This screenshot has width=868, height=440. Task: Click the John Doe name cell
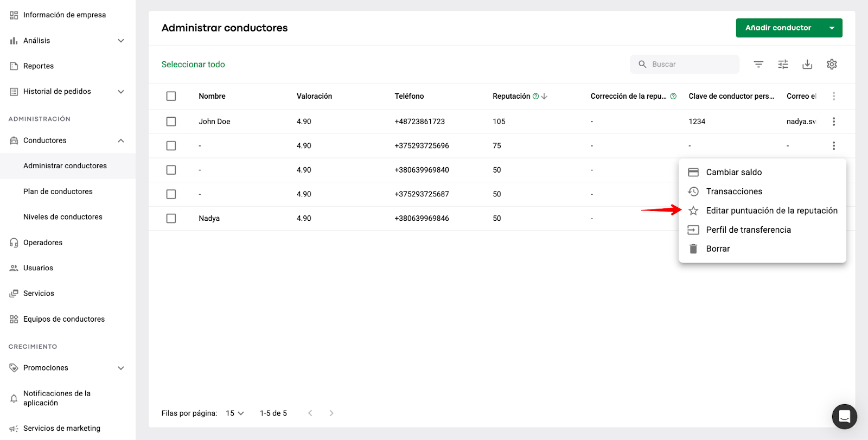click(214, 122)
